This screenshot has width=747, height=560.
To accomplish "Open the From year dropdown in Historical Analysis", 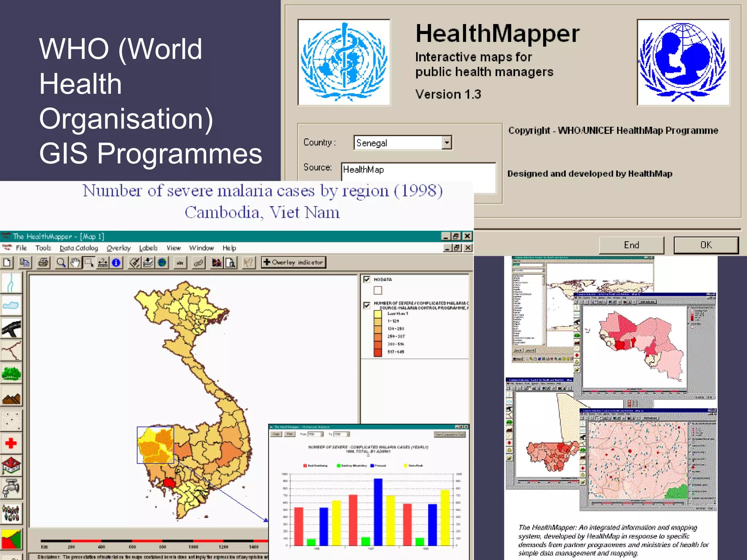I will [322, 434].
